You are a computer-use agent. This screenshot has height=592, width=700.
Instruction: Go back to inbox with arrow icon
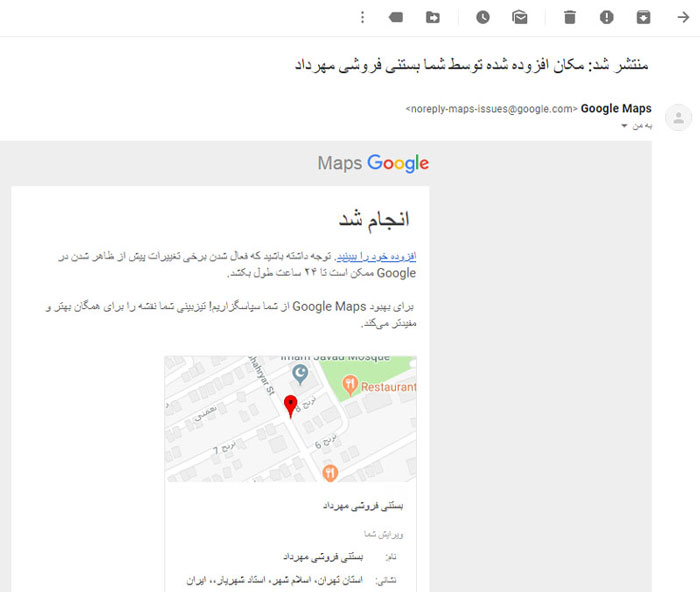pos(683,17)
